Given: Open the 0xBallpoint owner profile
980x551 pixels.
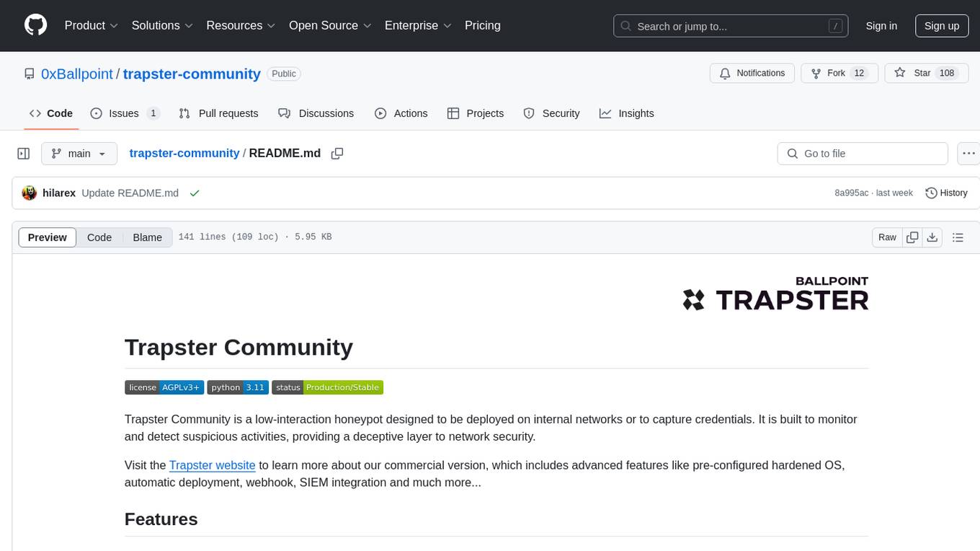Looking at the screenshot, I should click(77, 74).
